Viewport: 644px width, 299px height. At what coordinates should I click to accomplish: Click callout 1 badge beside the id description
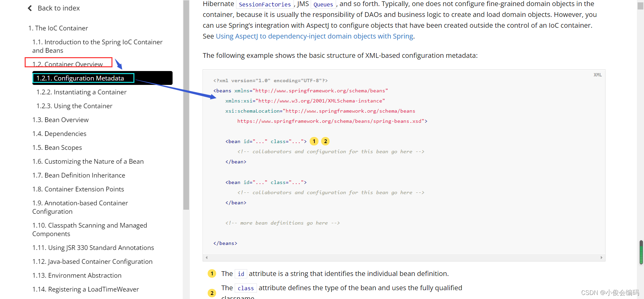(212, 274)
